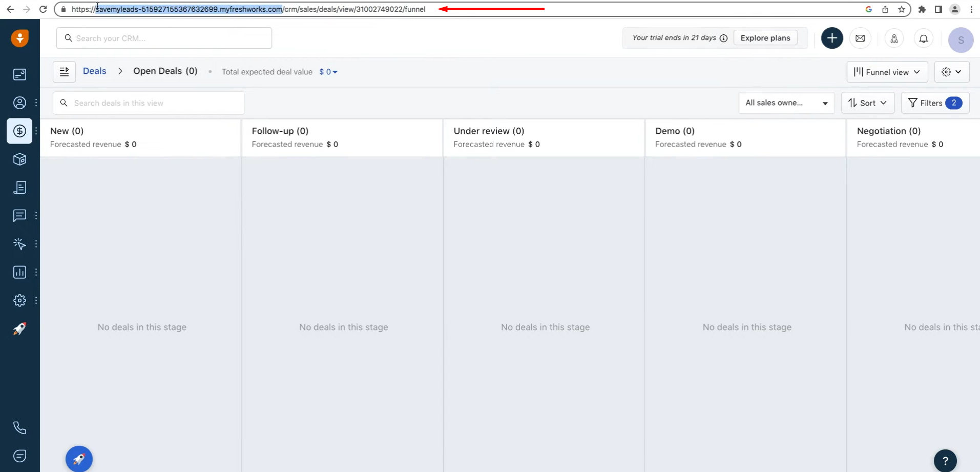Open the Deals dollar icon in sidebar
Viewport: 980px width, 472px height.
coord(19,131)
